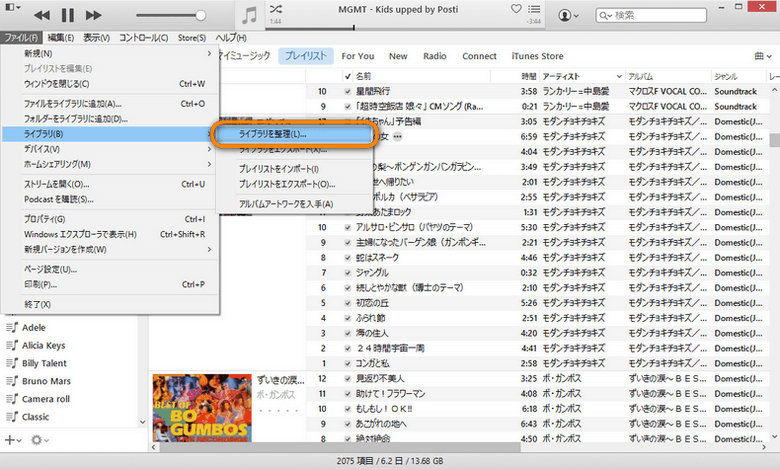Choose 終了(X) to quit
The image size is (780, 469).
point(110,304)
